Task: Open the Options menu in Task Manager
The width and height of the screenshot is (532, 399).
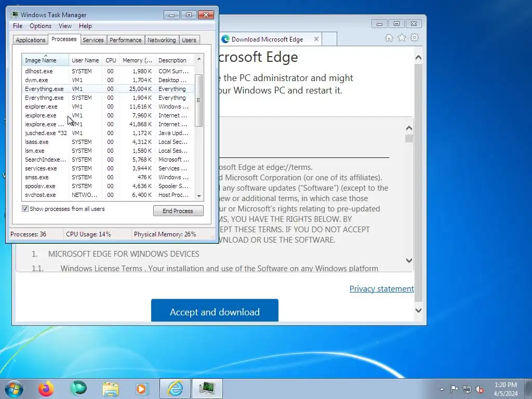Action: click(41, 26)
